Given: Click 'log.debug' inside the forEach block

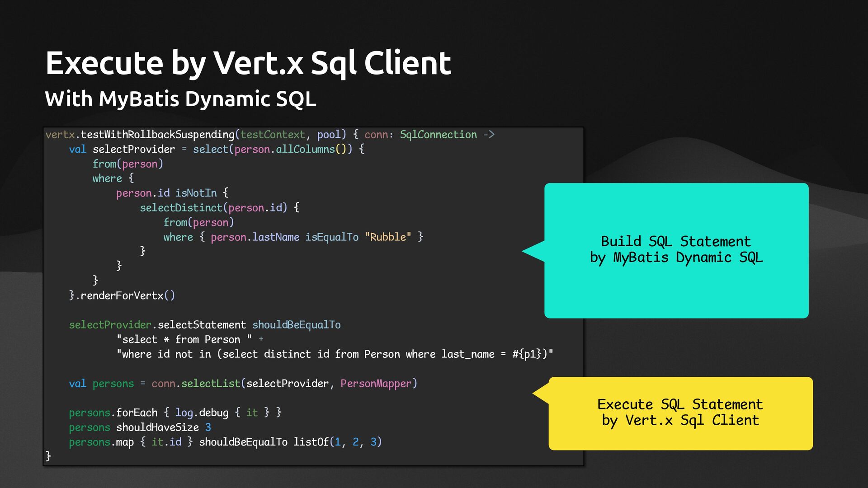Looking at the screenshot, I should tap(202, 413).
